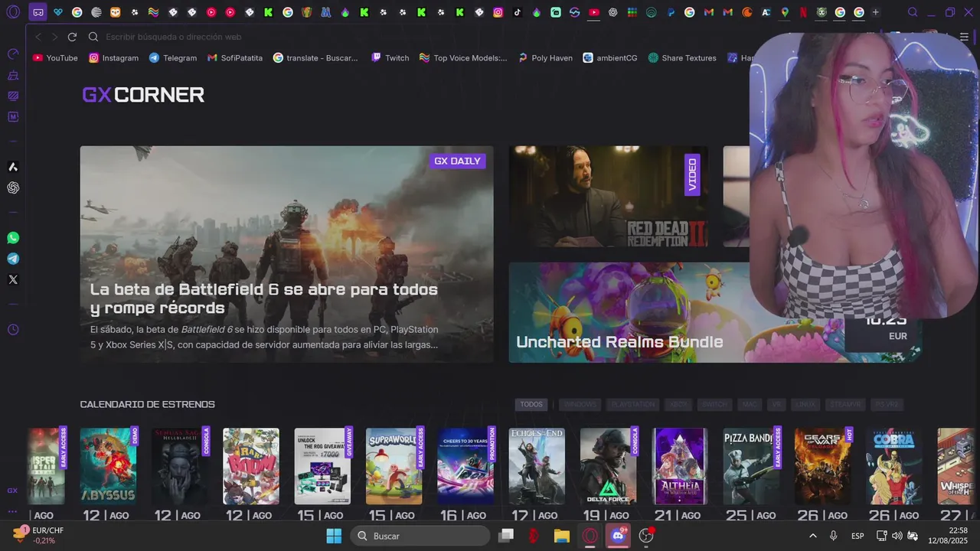Open the Poly Haven bookmark

(545, 57)
